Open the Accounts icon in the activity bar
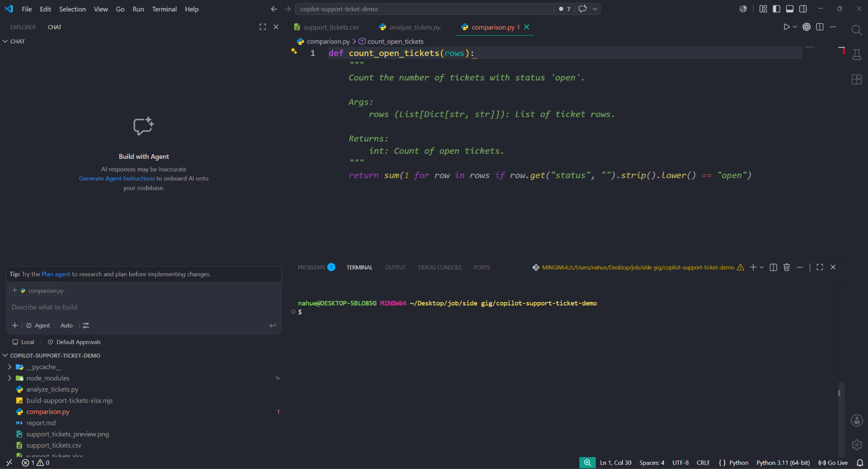 [857, 420]
